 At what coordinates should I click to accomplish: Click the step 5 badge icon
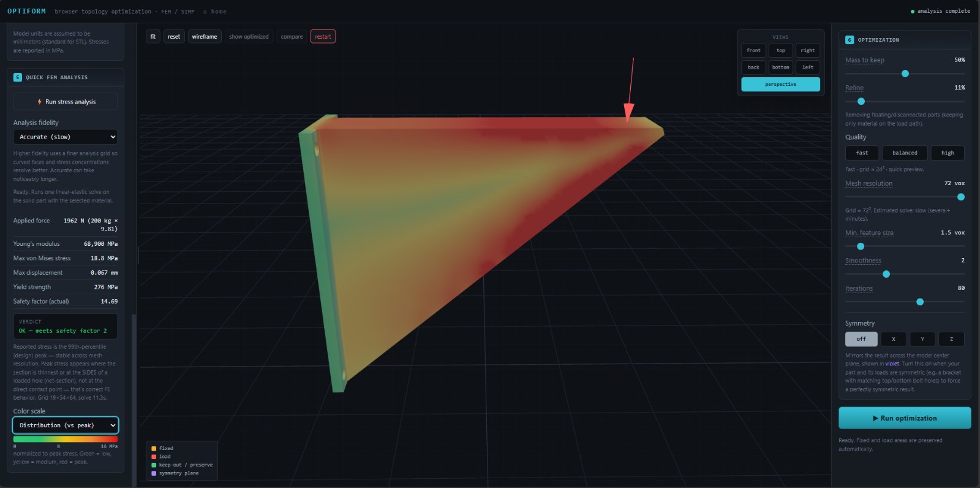pos(17,77)
